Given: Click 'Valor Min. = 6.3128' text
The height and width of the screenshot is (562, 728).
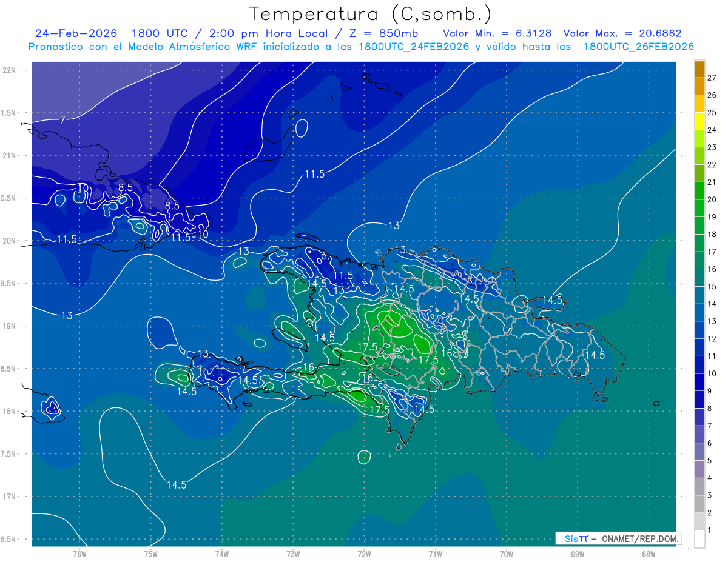Looking at the screenshot, I should 497,33.
